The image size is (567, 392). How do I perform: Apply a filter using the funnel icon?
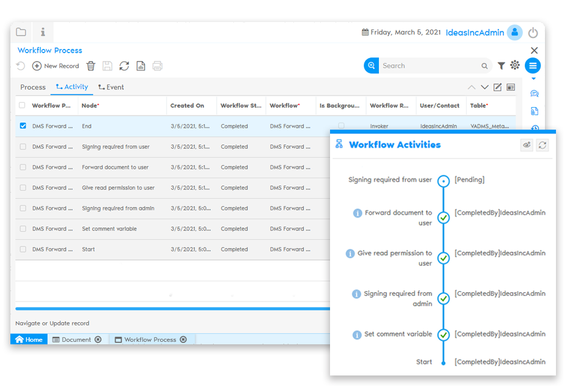tap(500, 65)
